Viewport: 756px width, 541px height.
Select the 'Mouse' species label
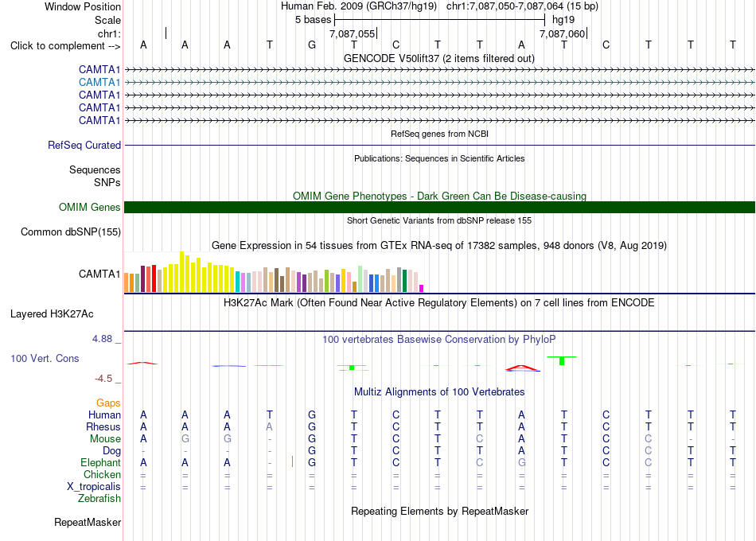[105, 439]
